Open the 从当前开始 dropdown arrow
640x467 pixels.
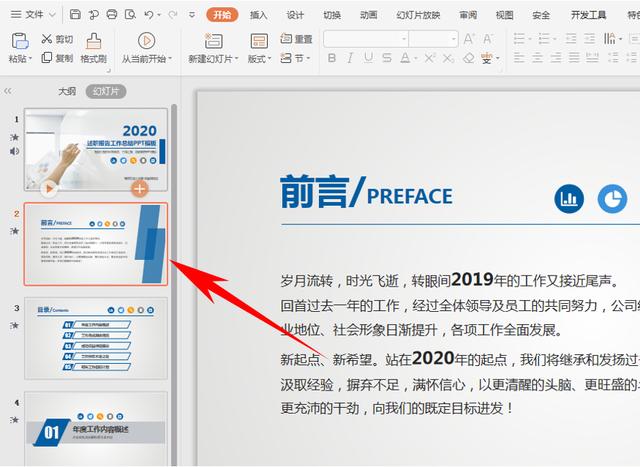click(x=170, y=59)
